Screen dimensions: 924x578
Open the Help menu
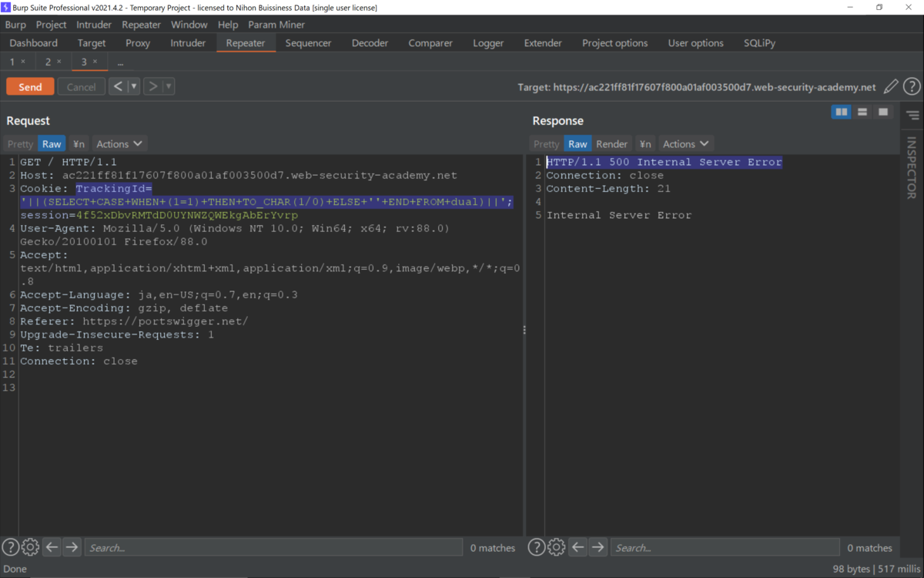(x=228, y=25)
